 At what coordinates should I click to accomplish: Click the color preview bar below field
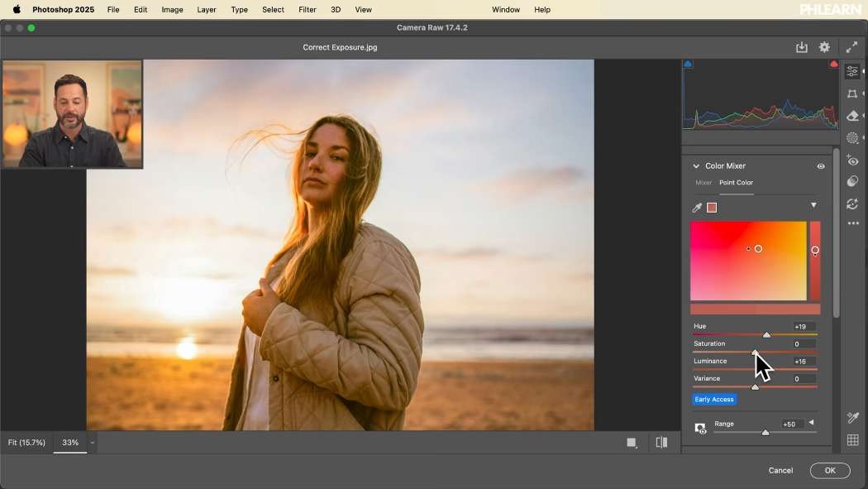point(755,309)
